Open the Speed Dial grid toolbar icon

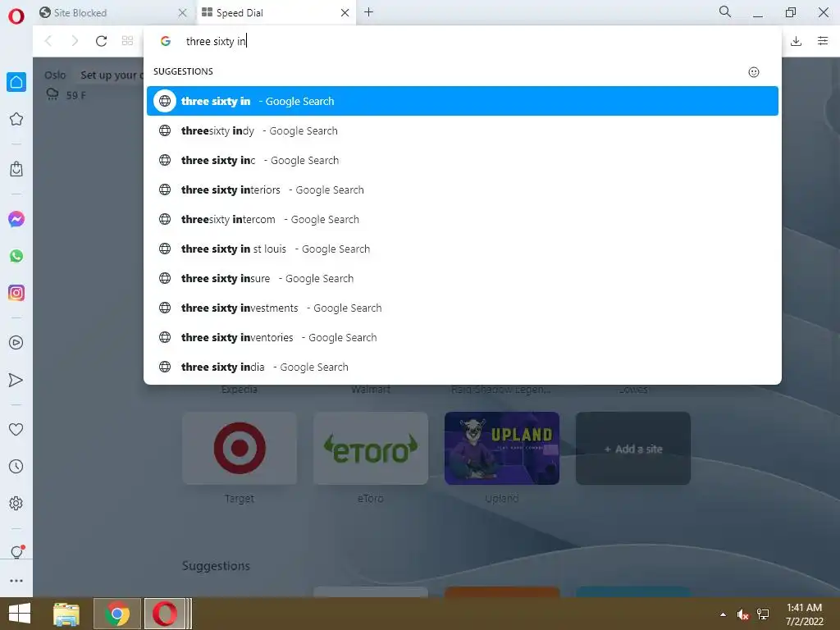point(127,41)
